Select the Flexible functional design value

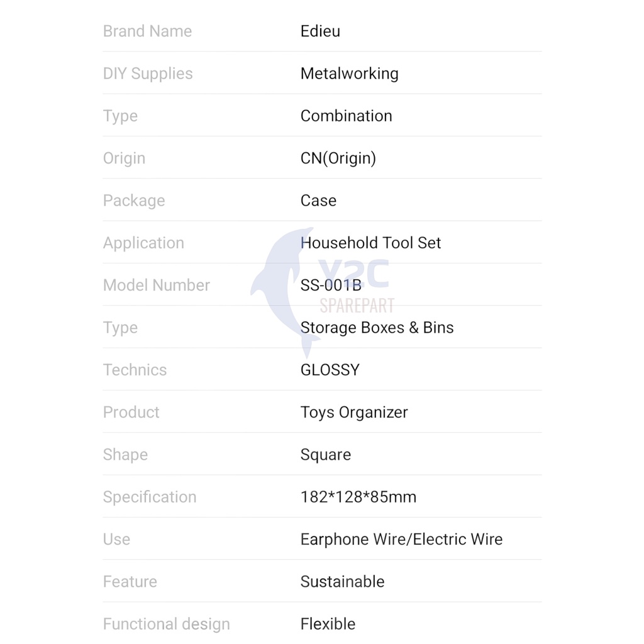pyautogui.click(x=328, y=624)
